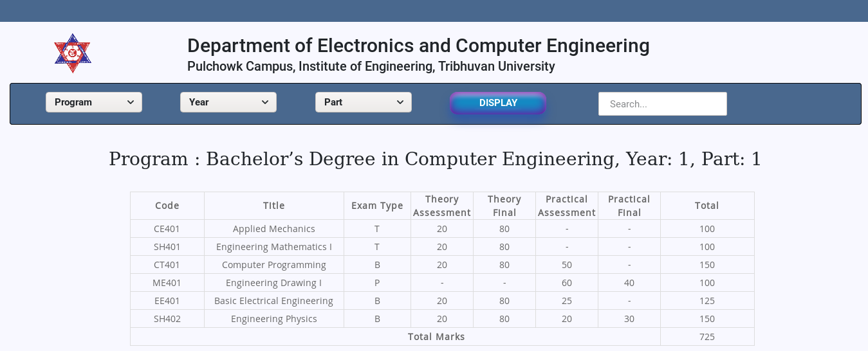
Task: Click the Exam Type column header
Action: [x=377, y=206]
